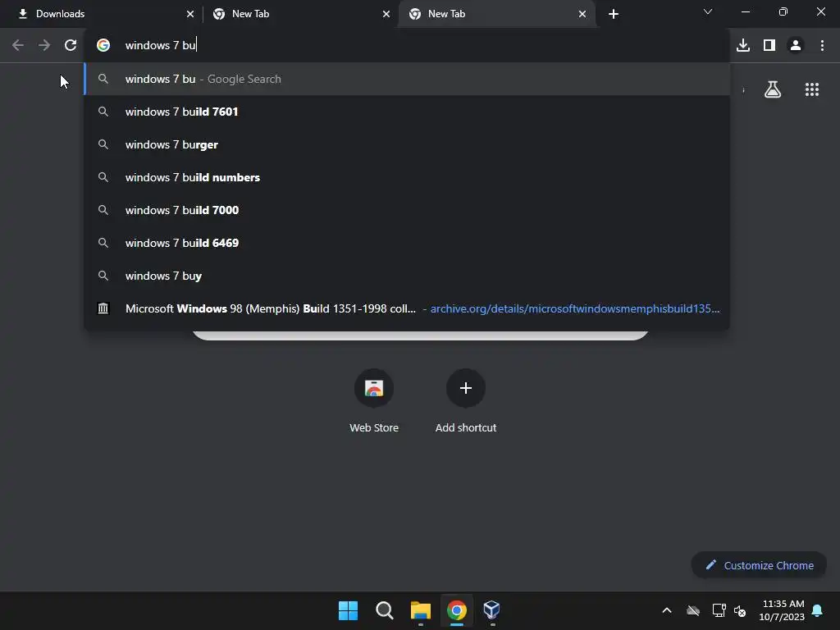Expand the tab search chevron
This screenshot has width=840, height=630.
coord(708,11)
